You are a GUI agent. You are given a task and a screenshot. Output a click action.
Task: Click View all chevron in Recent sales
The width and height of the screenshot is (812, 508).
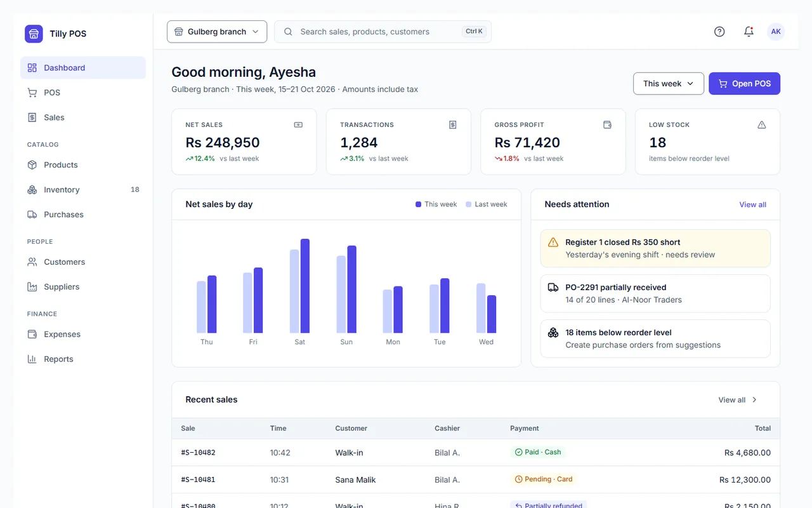[x=754, y=400]
